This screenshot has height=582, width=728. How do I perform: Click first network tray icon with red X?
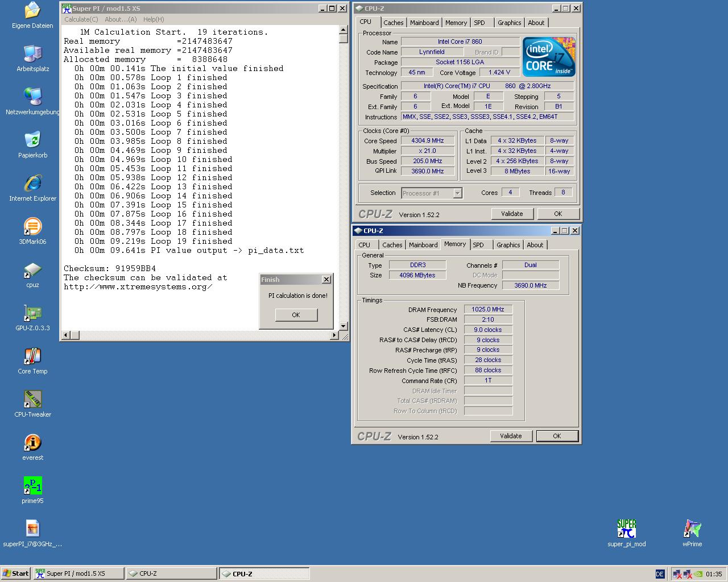coord(677,574)
